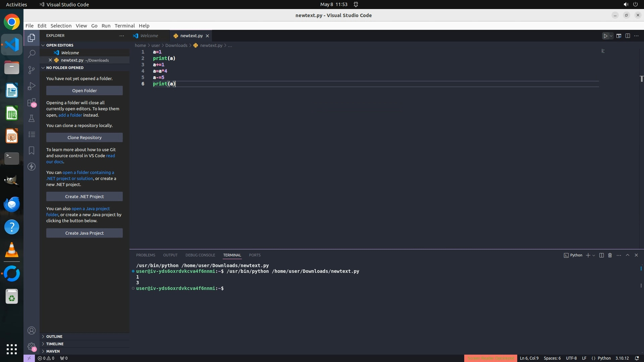Expand the Outline section
Screen dimensions: 644x362
[54, 336]
